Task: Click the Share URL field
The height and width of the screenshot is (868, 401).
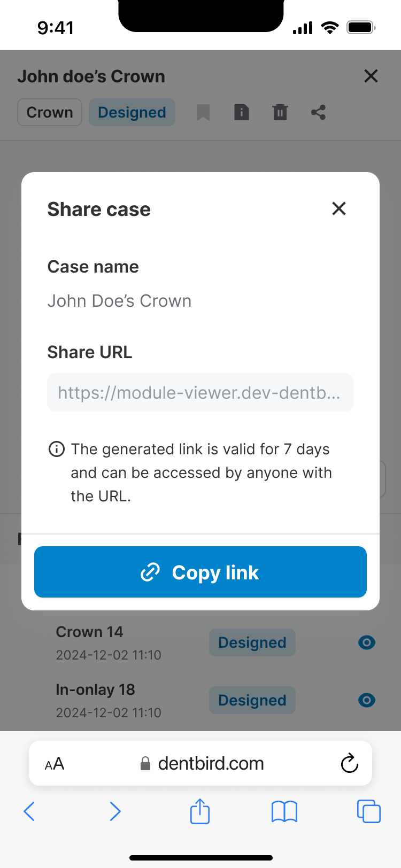Action: [x=200, y=392]
